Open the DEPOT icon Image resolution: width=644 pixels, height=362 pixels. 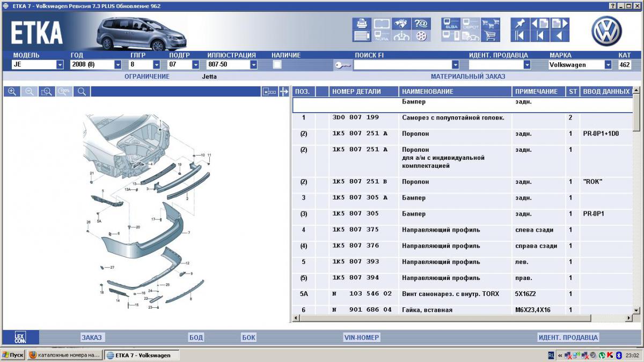click(471, 24)
